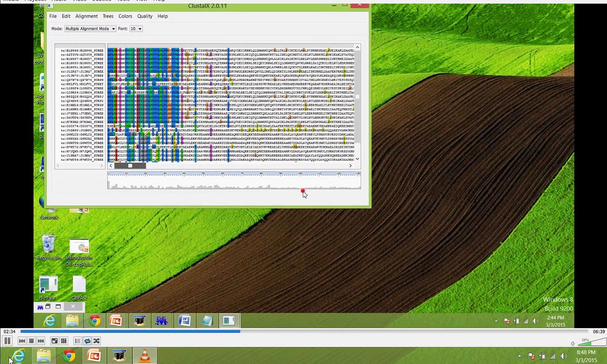607x364 pixels.
Task: Open Word on recorded taskbar
Action: click(x=184, y=321)
